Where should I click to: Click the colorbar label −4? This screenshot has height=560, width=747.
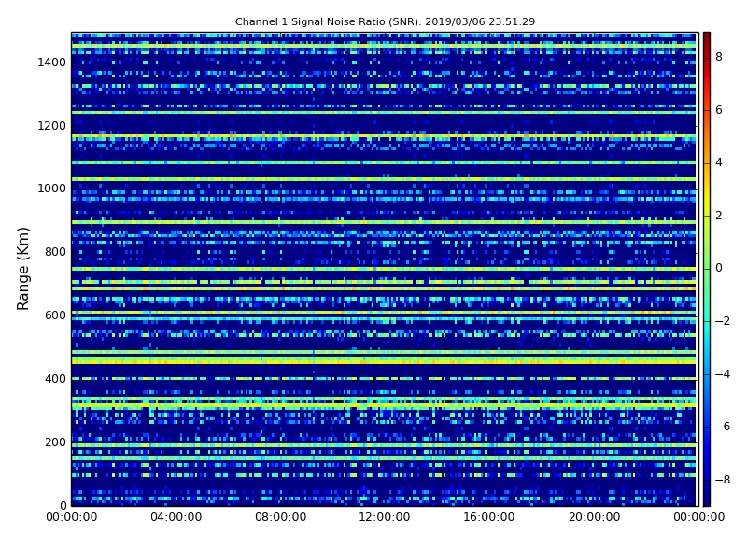[723, 374]
